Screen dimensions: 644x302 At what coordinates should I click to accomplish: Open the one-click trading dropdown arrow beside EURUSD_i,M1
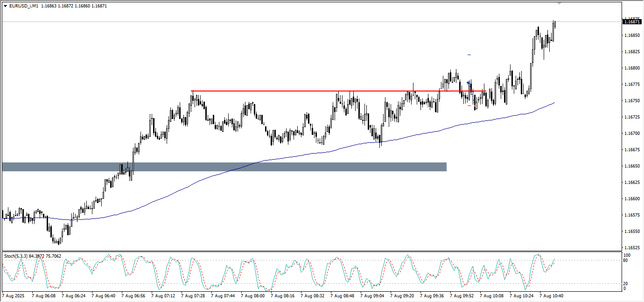pos(5,6)
